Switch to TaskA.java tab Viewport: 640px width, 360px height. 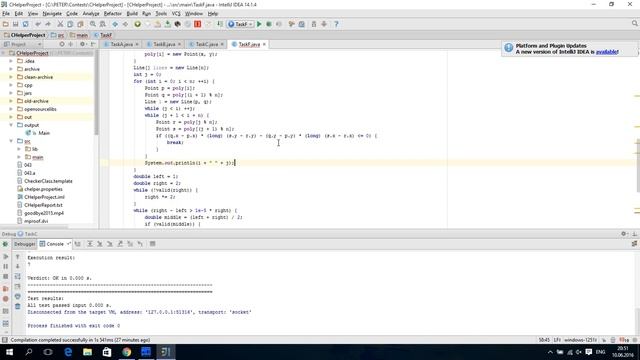[122, 44]
